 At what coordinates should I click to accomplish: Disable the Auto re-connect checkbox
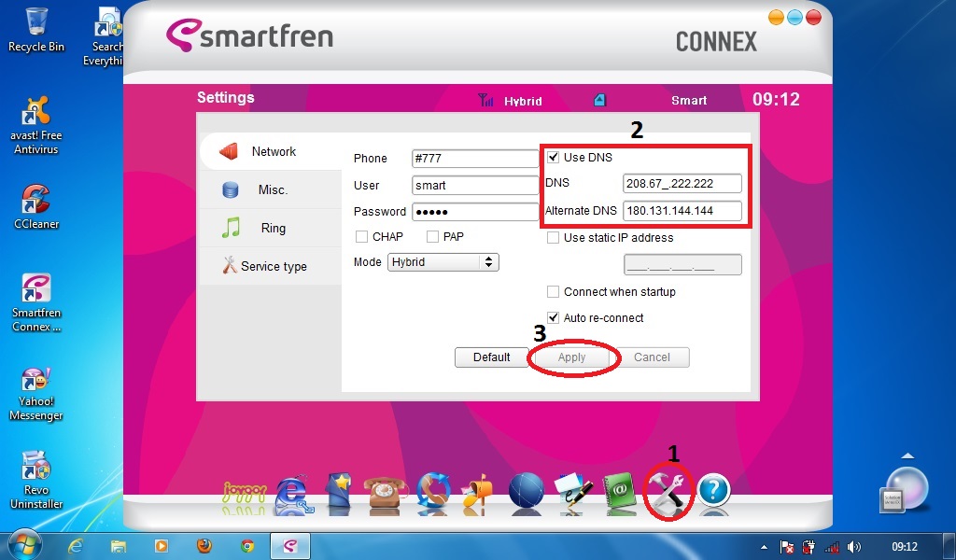553,317
